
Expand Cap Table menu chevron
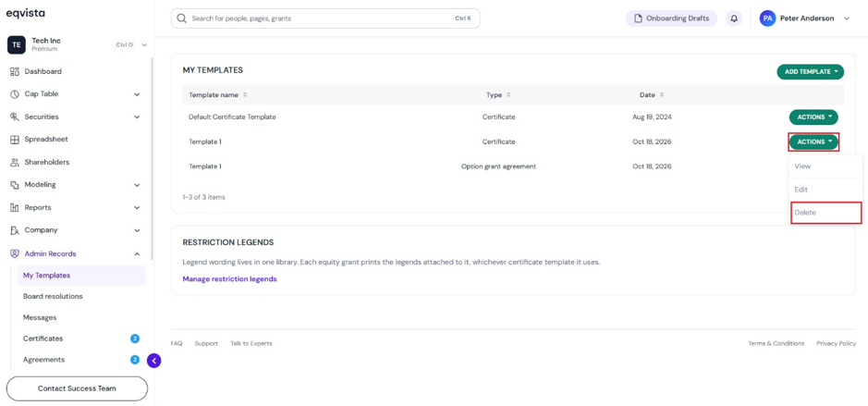pos(138,94)
